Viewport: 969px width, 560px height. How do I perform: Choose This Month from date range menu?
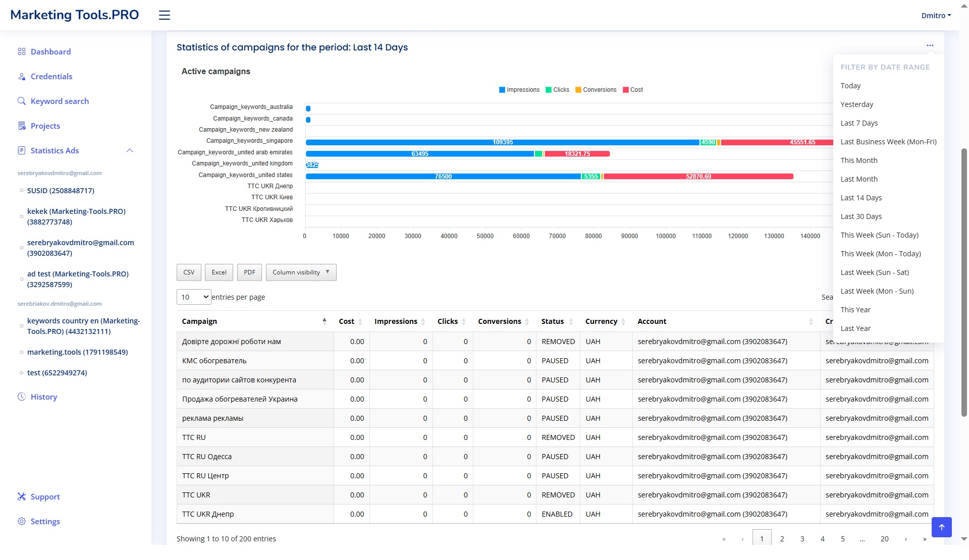(x=858, y=160)
